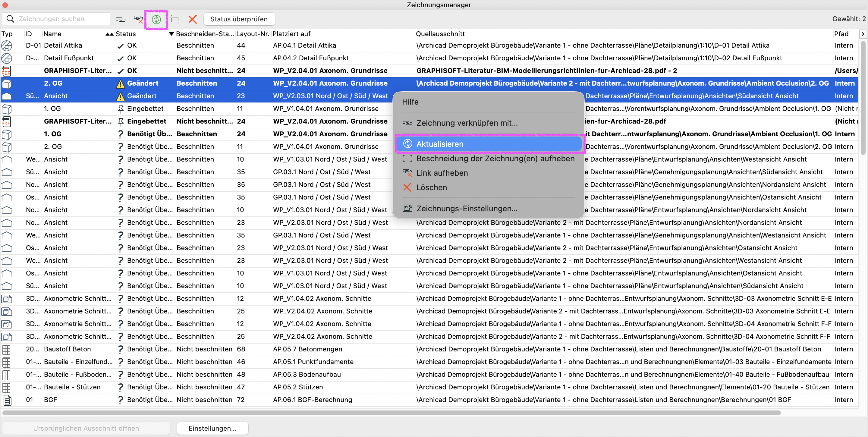The height and width of the screenshot is (437, 868).
Task: Click the break link toolbar icon
Action: pyautogui.click(x=138, y=19)
